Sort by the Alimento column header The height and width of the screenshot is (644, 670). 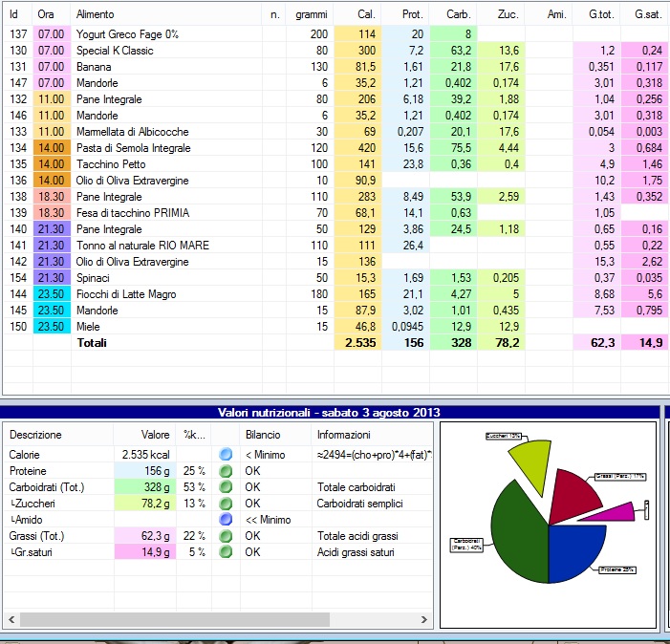(x=166, y=14)
